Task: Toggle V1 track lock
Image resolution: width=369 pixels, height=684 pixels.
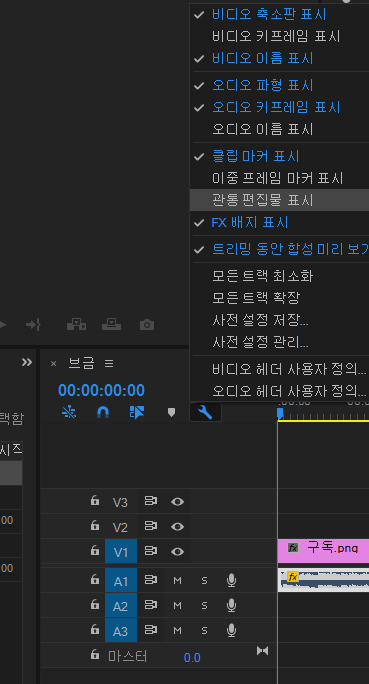Action: tap(95, 551)
